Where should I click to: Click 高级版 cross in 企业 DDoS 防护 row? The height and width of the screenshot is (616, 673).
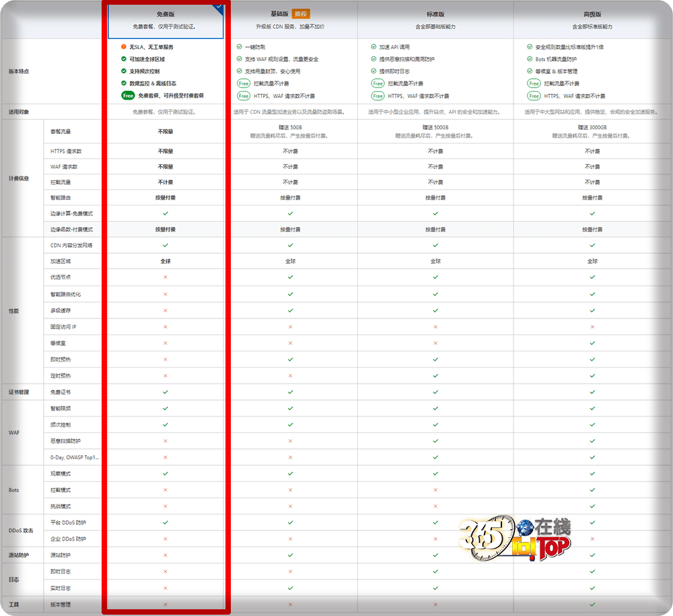(x=592, y=539)
